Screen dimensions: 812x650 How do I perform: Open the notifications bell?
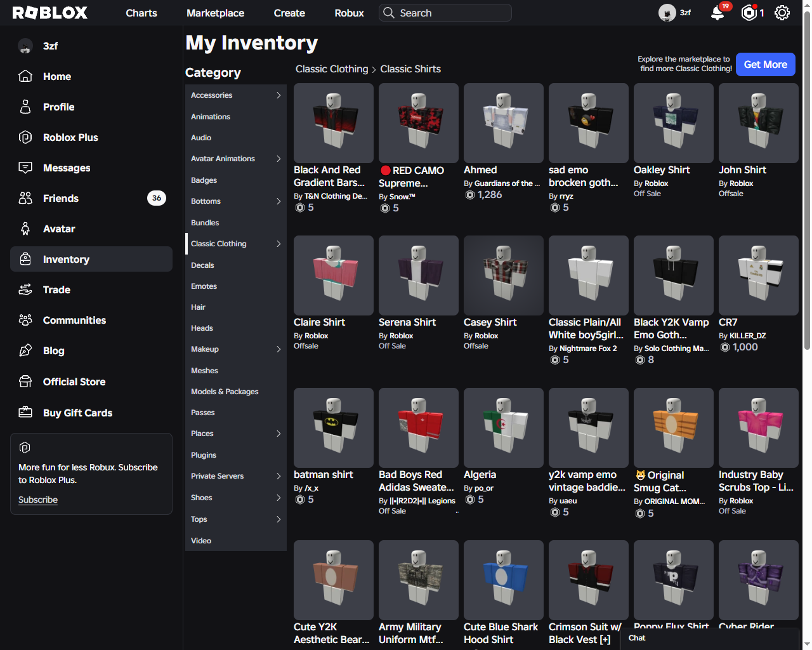(717, 13)
